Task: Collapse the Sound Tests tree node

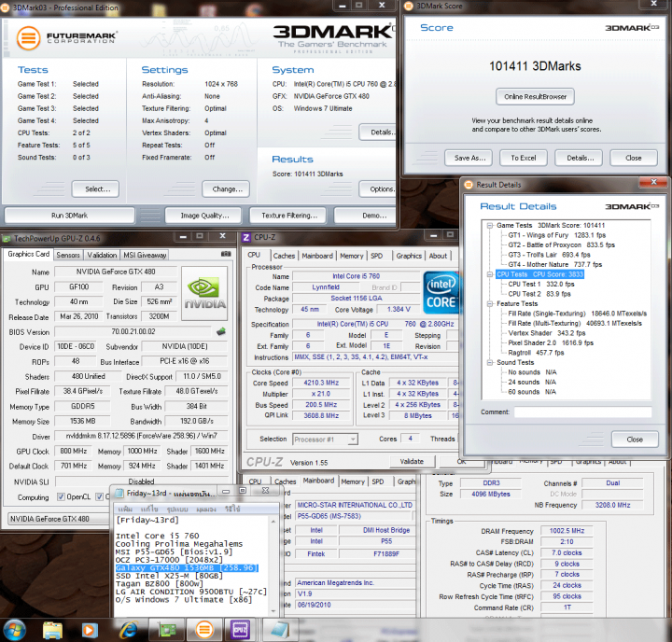Action: tap(490, 363)
